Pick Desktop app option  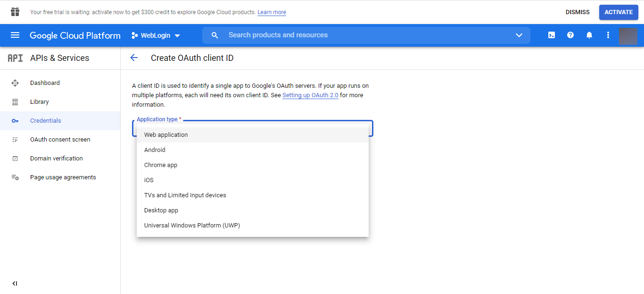tap(253, 210)
